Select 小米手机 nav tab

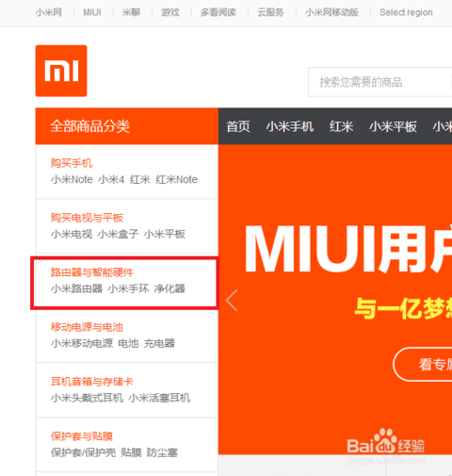pyautogui.click(x=290, y=126)
